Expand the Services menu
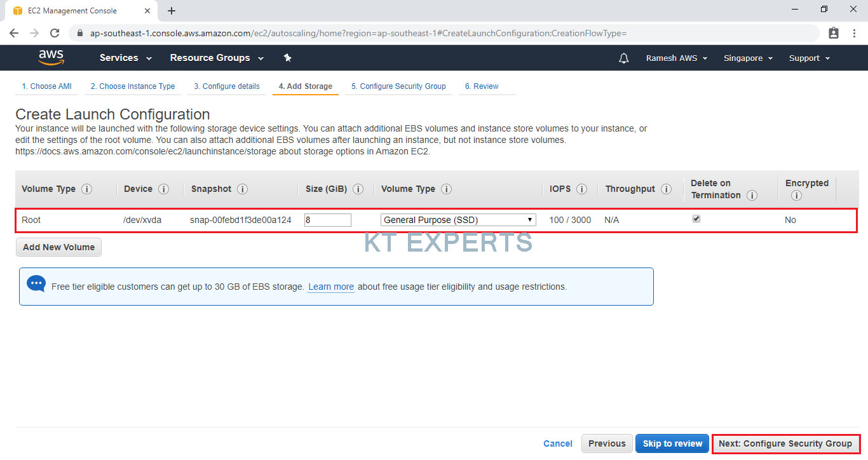Screen dimensions: 868x460 126,58
